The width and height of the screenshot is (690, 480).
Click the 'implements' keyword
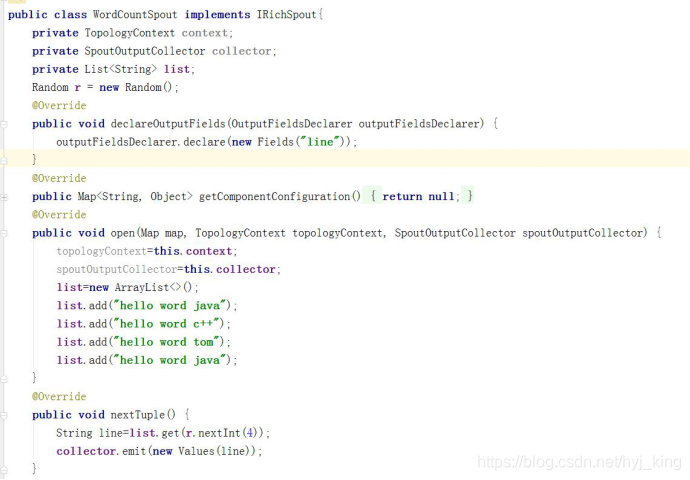(217, 15)
